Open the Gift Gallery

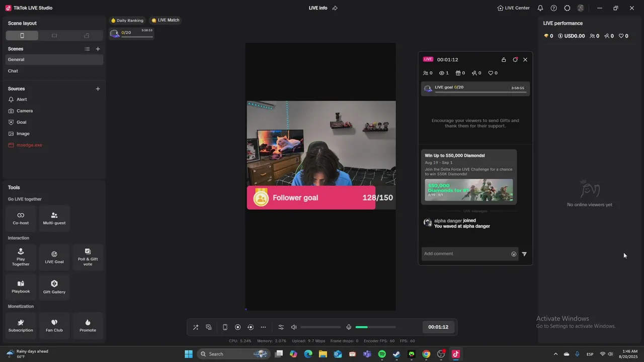pyautogui.click(x=54, y=287)
